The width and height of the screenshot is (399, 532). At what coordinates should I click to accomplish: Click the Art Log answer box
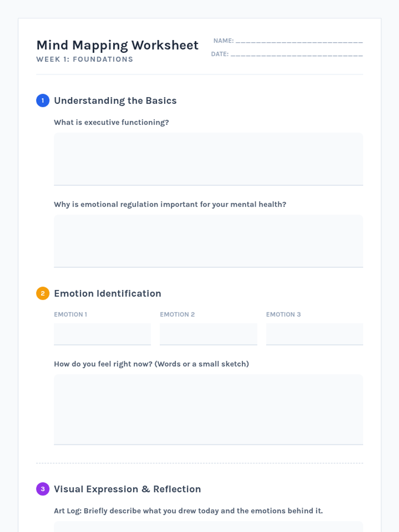pyautogui.click(x=208, y=527)
